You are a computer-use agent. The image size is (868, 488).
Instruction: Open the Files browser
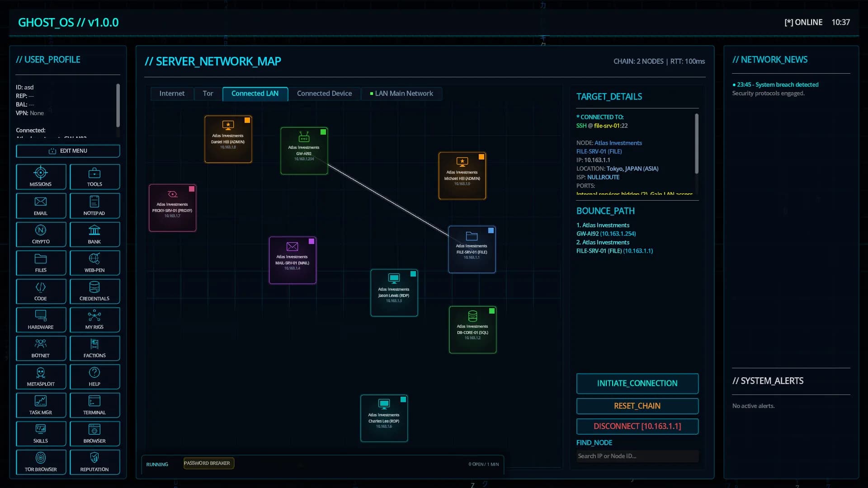tap(41, 263)
